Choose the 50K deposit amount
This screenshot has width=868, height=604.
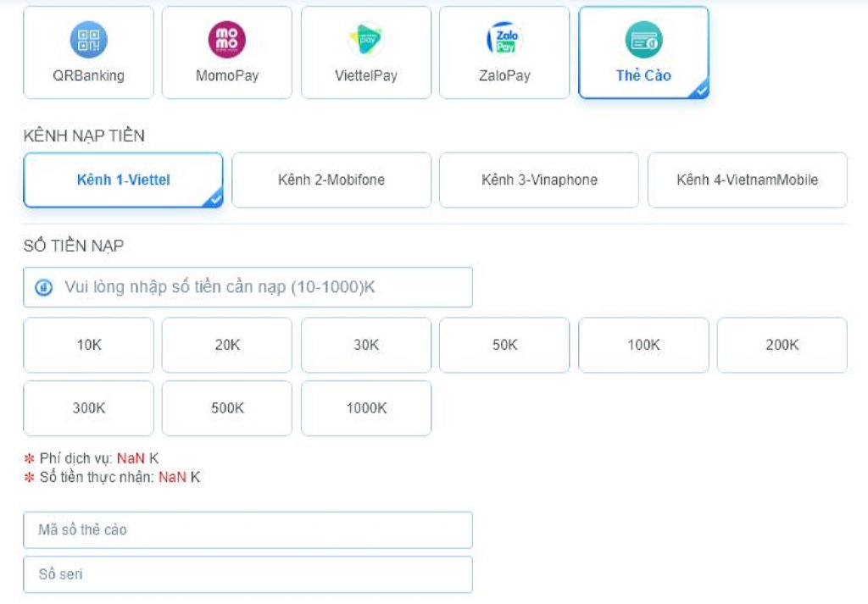504,345
